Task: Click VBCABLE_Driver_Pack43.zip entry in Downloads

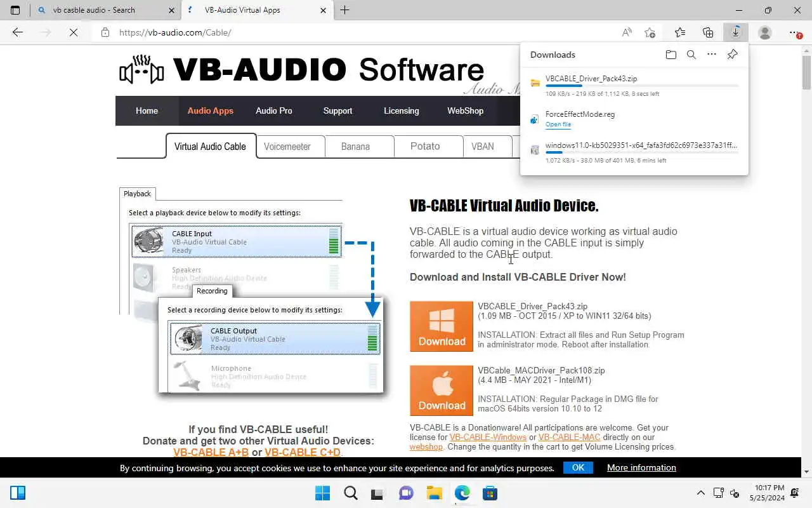Action: click(634, 86)
